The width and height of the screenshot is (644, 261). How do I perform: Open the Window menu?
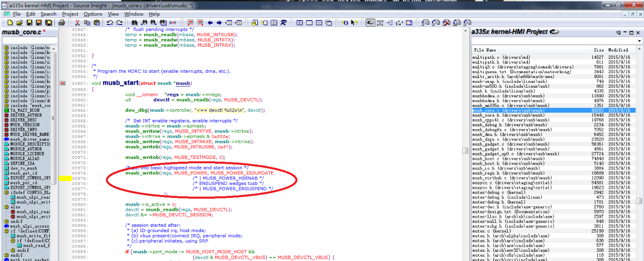[134, 14]
